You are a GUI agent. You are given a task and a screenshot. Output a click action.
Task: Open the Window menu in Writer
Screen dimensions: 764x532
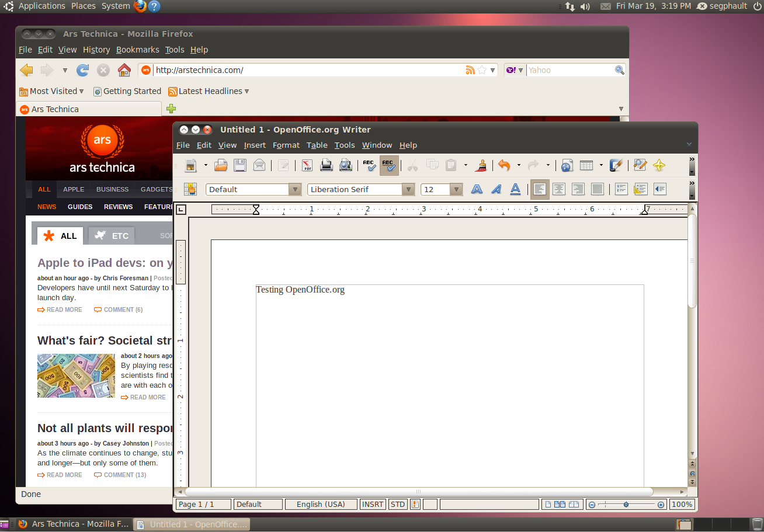[377, 145]
